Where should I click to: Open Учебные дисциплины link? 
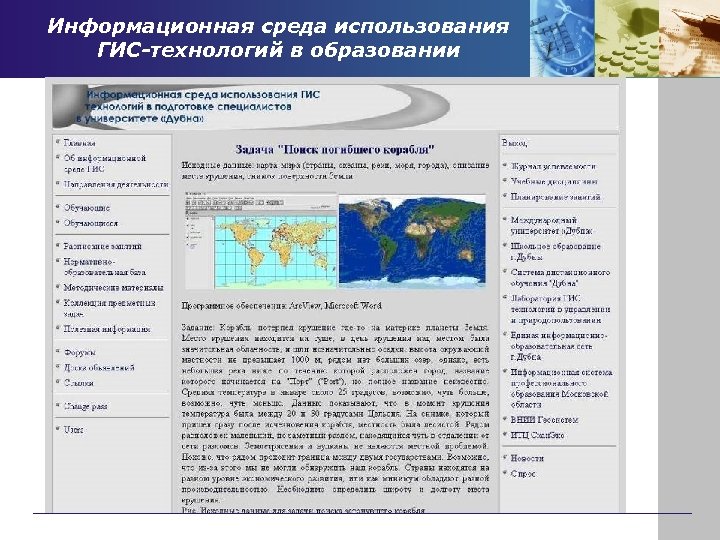point(554,181)
